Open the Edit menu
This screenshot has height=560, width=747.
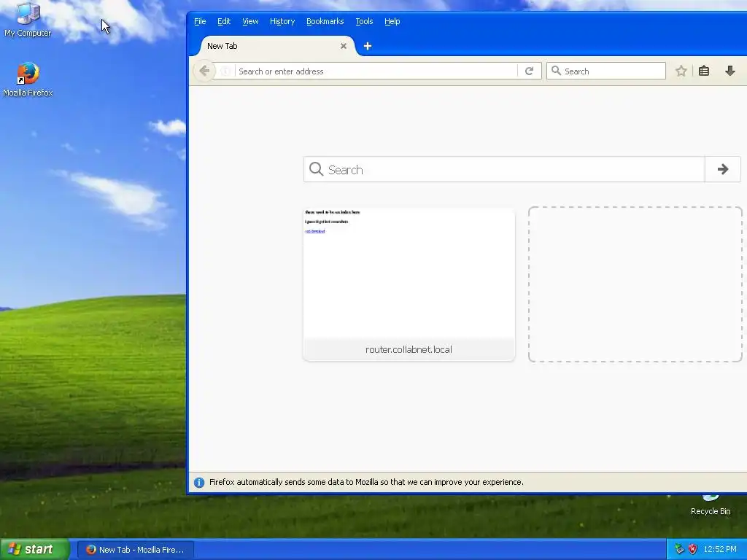pos(224,21)
